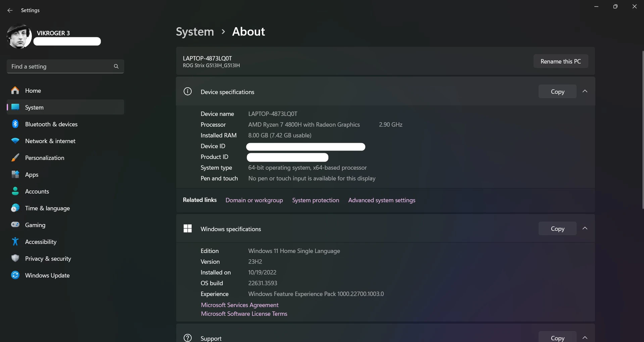
Task: Navigate to Privacy & security
Action: (x=65, y=258)
